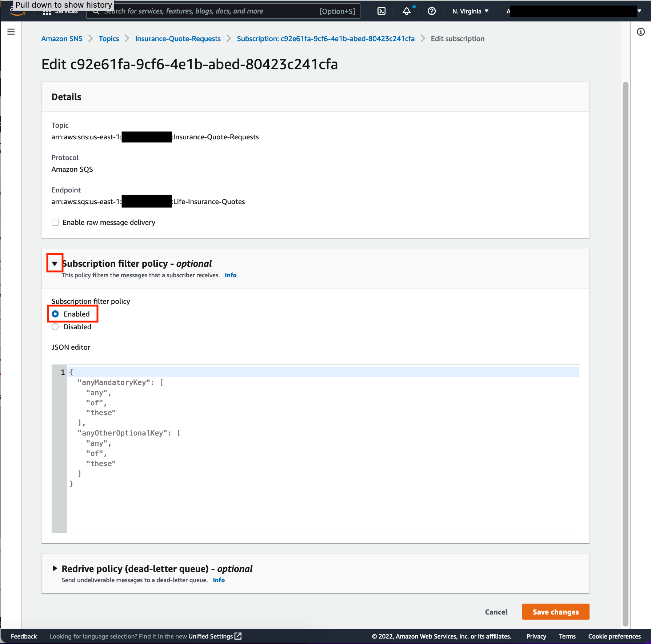Viewport: 651px width, 644px height.
Task: Click the Amazon SQS protocol value
Action: tap(72, 169)
